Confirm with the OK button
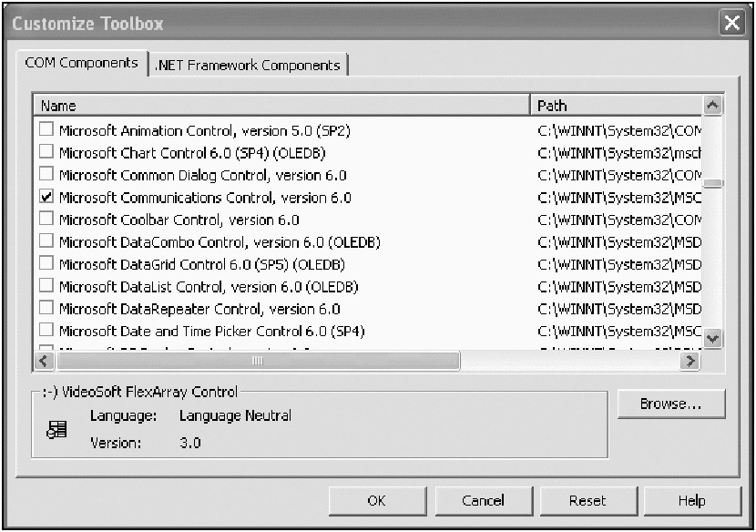Viewport: 756px width, 532px height. 376,500
